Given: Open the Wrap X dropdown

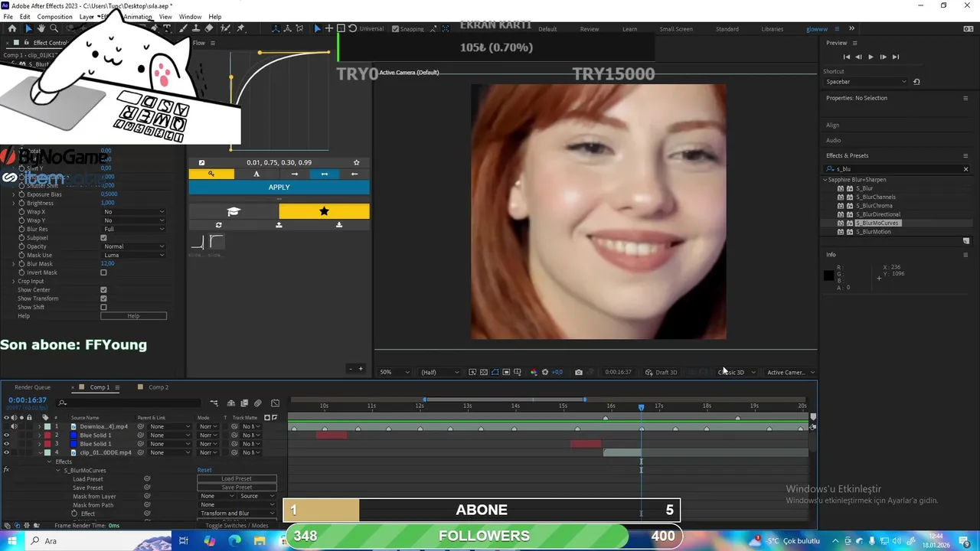Looking at the screenshot, I should [134, 212].
